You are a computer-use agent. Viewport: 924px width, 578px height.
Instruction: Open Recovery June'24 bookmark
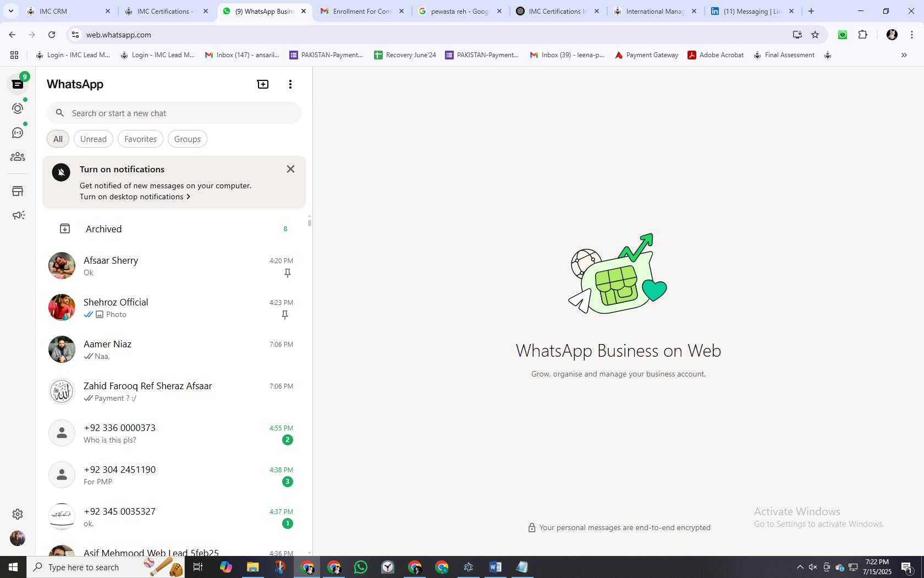[x=405, y=55]
